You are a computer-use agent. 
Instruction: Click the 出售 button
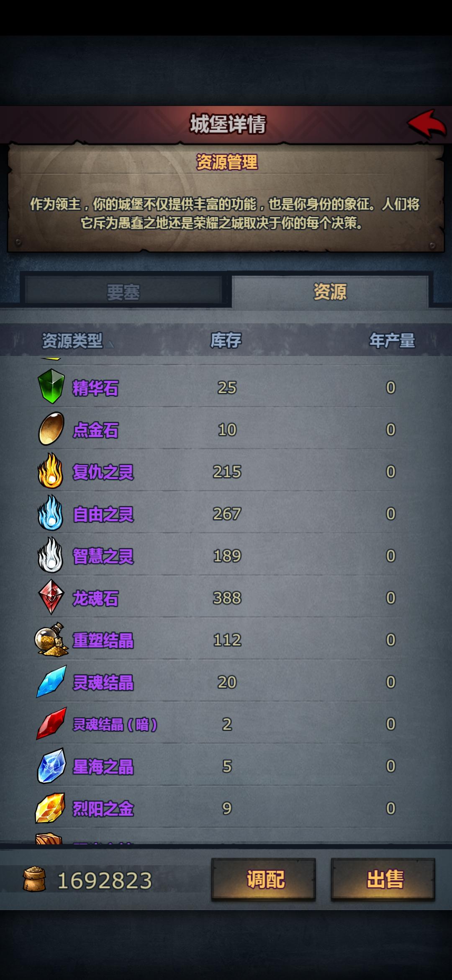383,879
